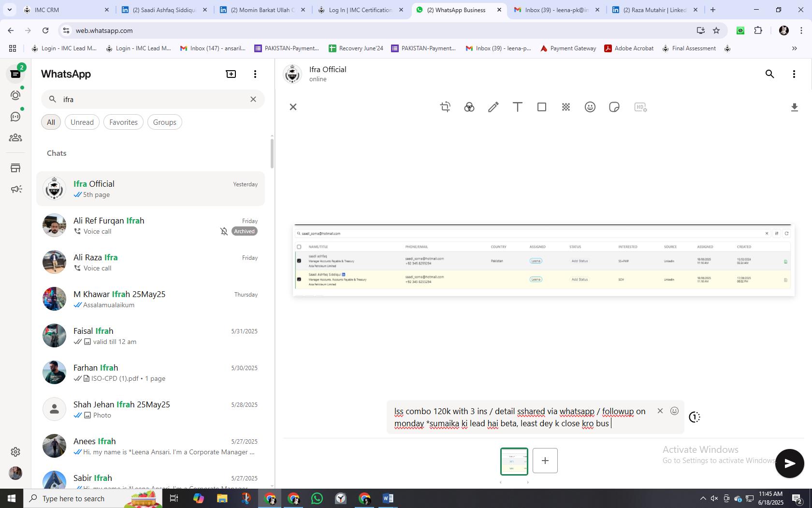Clear the caption text

pos(660,411)
